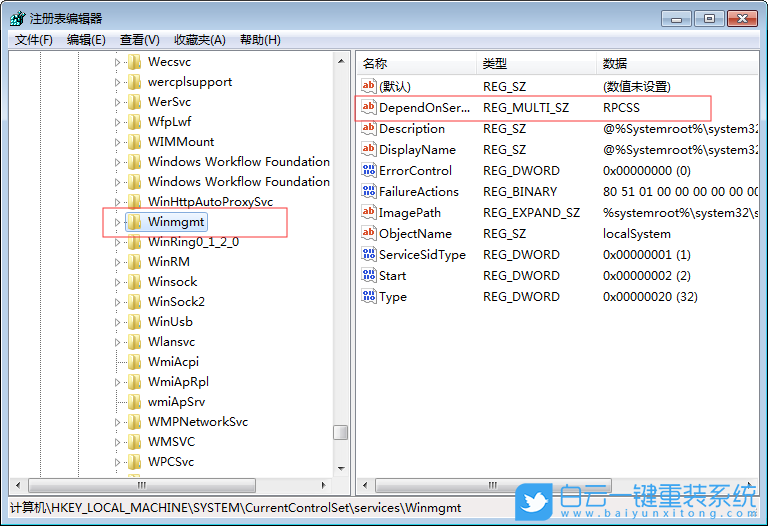The height and width of the screenshot is (526, 768).
Task: Click the 0x00000020 (32) Type data
Action: 650,297
